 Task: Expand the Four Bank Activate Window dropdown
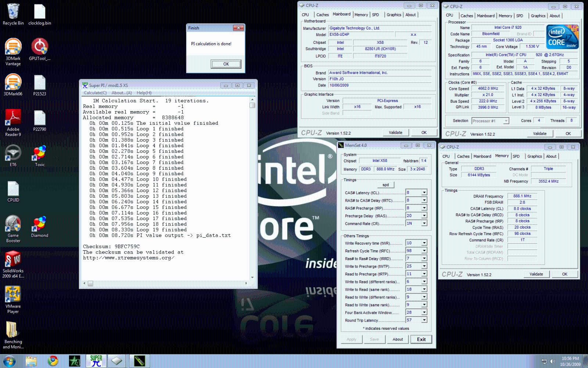click(424, 312)
